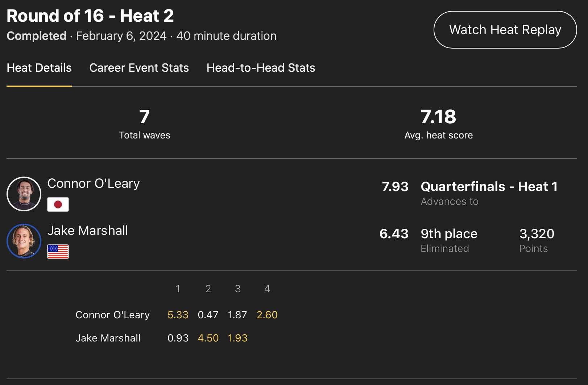Click the 9th place result text

[449, 234]
